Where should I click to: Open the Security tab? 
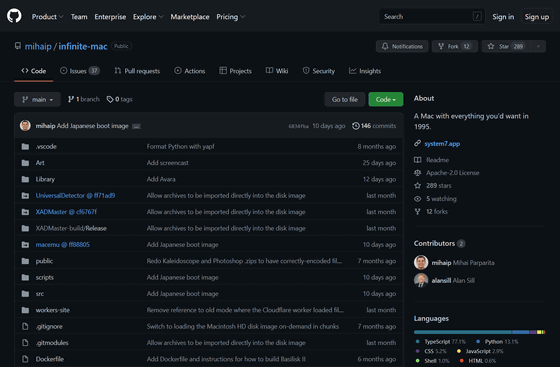point(319,71)
